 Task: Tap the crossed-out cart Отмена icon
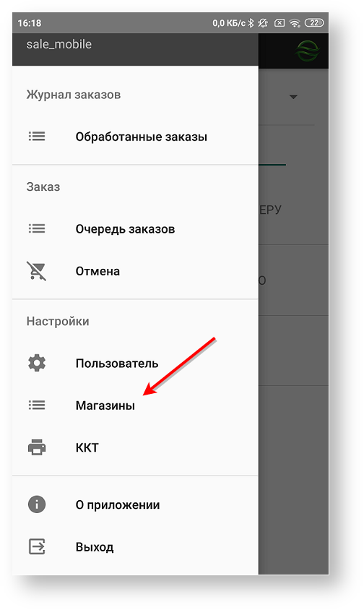[x=37, y=271]
